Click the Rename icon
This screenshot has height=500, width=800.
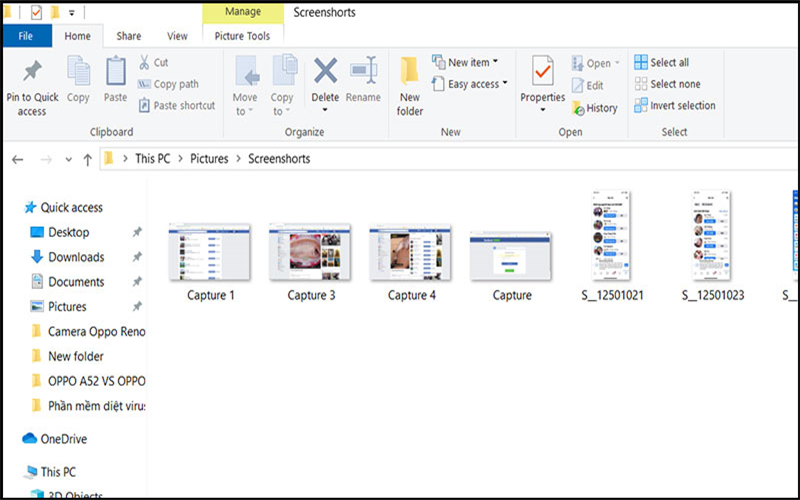point(364,70)
